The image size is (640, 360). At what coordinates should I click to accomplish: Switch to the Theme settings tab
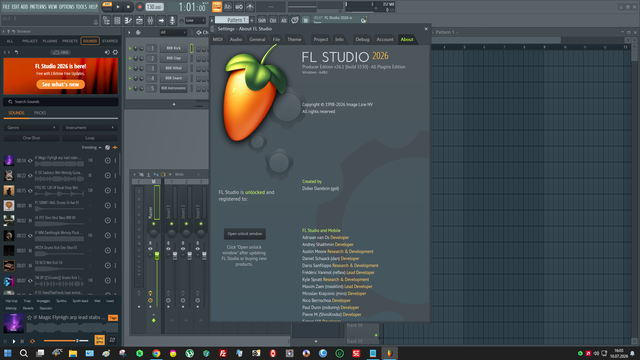(294, 40)
